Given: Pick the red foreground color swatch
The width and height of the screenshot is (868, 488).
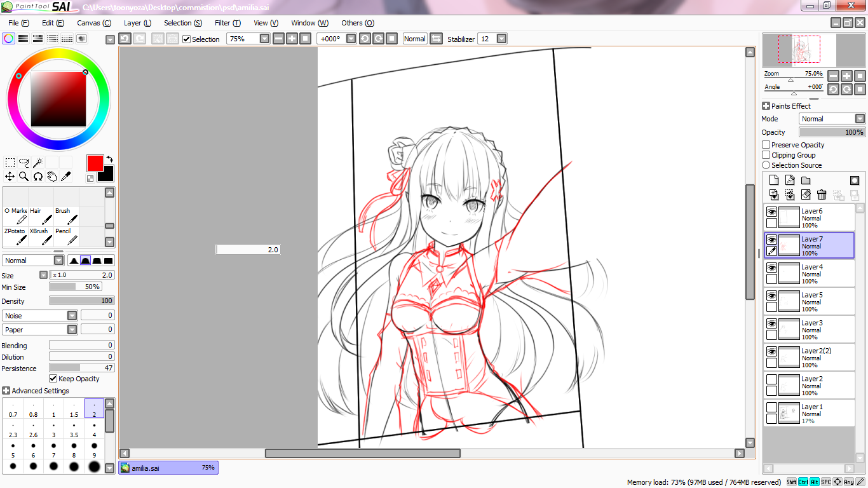Looking at the screenshot, I should coord(95,163).
